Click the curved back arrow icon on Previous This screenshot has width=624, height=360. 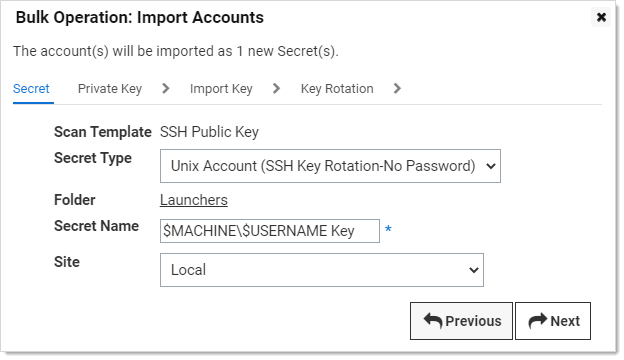(433, 321)
